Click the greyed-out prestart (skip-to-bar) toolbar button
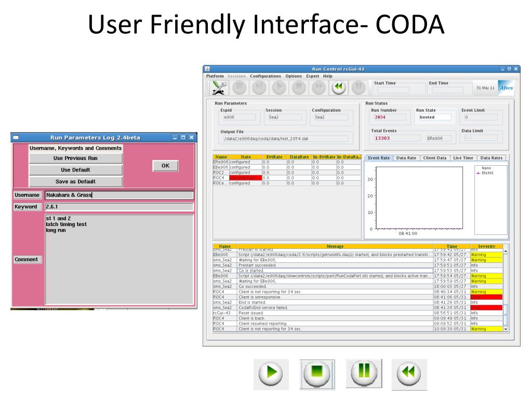Viewport: 532px width, 399px height. point(259,87)
